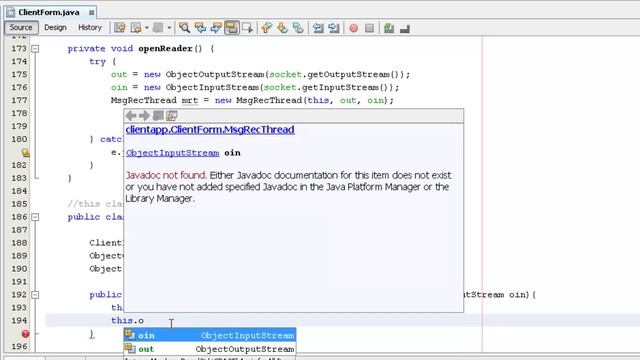Open source in editor popup icon
The image size is (640, 360).
172,116
